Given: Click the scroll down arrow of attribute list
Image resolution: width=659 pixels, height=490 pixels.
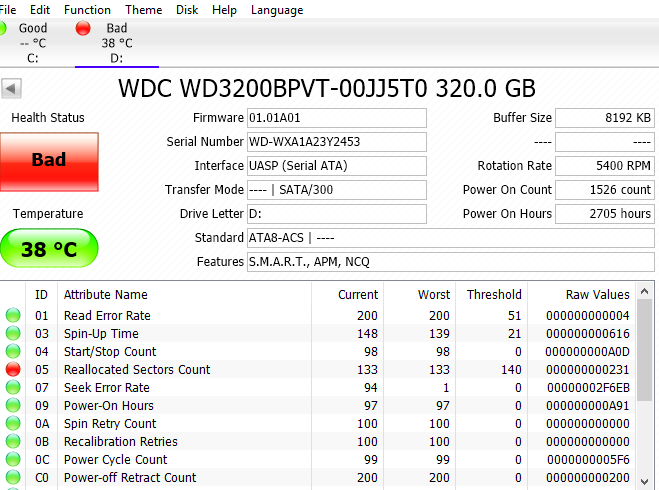Looking at the screenshot, I should [x=645, y=482].
